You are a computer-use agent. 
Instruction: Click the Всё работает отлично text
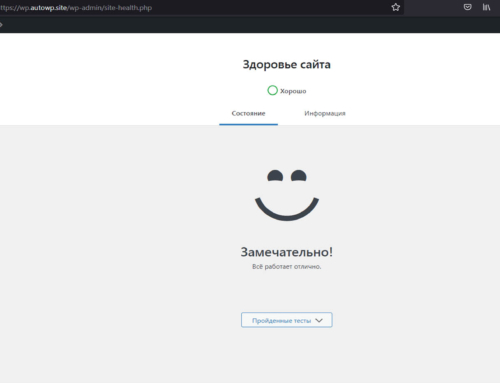pos(287,267)
